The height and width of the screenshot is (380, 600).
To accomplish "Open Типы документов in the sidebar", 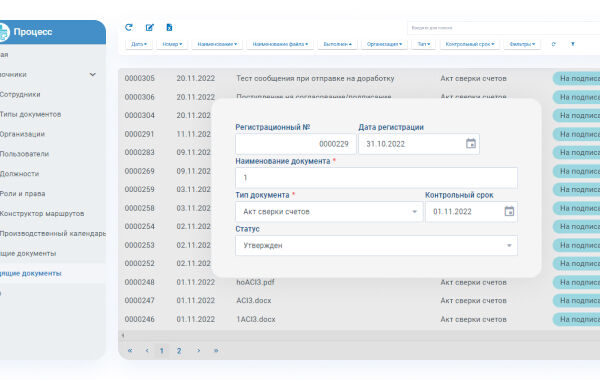I will (x=30, y=114).
